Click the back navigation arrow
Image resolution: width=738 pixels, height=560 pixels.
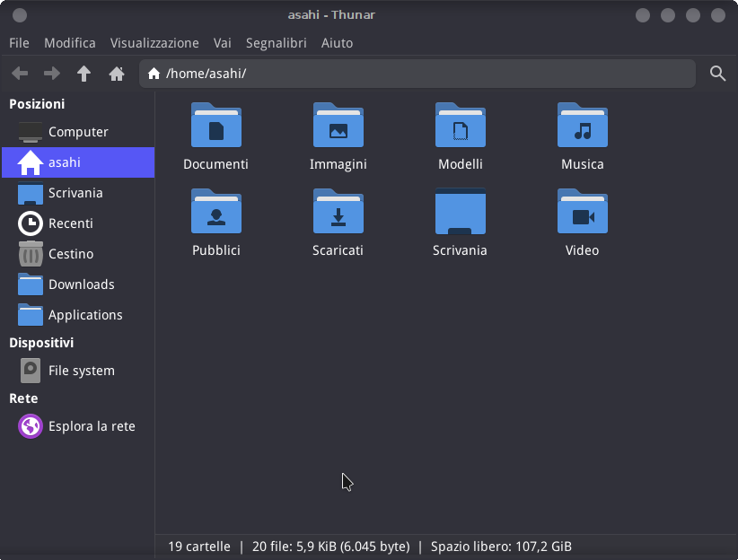coord(20,74)
